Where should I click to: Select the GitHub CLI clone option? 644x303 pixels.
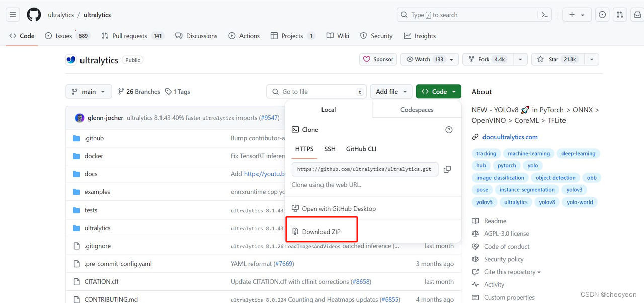(x=361, y=149)
